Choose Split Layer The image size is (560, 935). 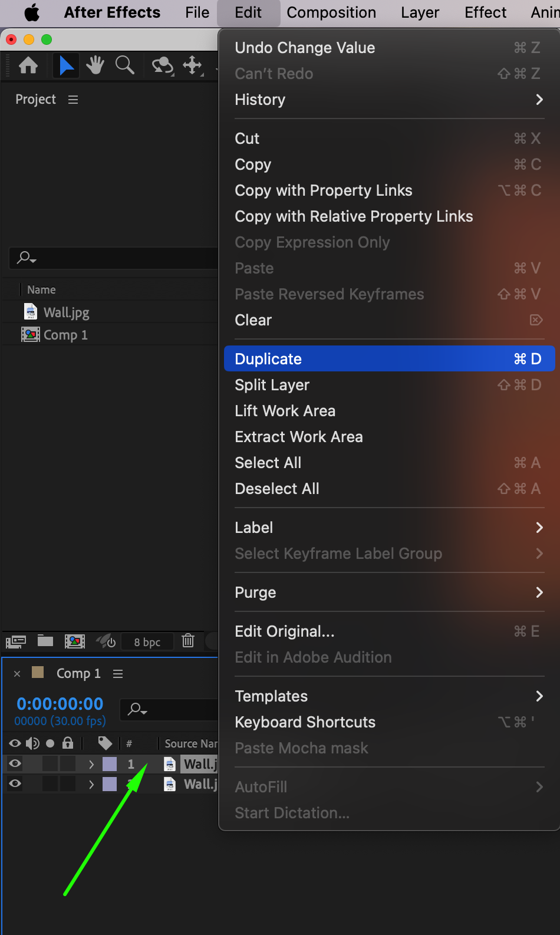coord(388,385)
